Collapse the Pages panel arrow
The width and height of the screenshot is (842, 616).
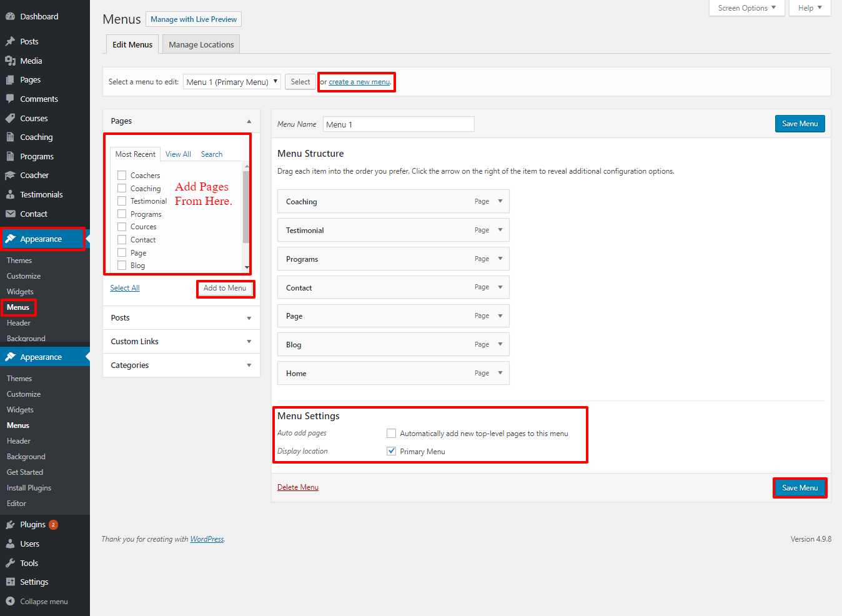(249, 121)
